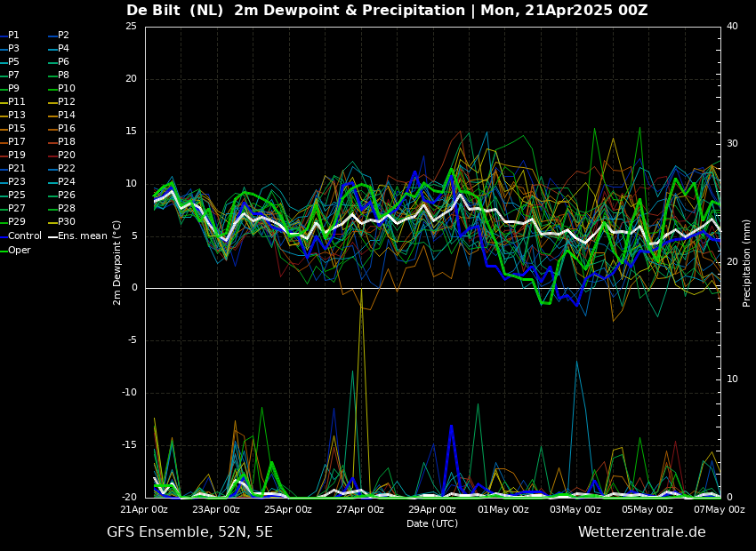
Task: Click the 07May 00z date label
Action: click(x=720, y=509)
